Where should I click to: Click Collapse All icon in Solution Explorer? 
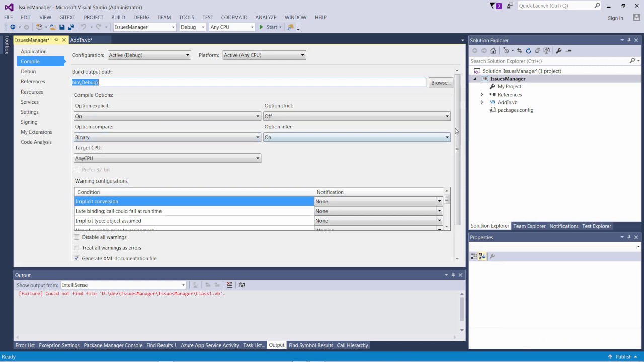pos(538,51)
